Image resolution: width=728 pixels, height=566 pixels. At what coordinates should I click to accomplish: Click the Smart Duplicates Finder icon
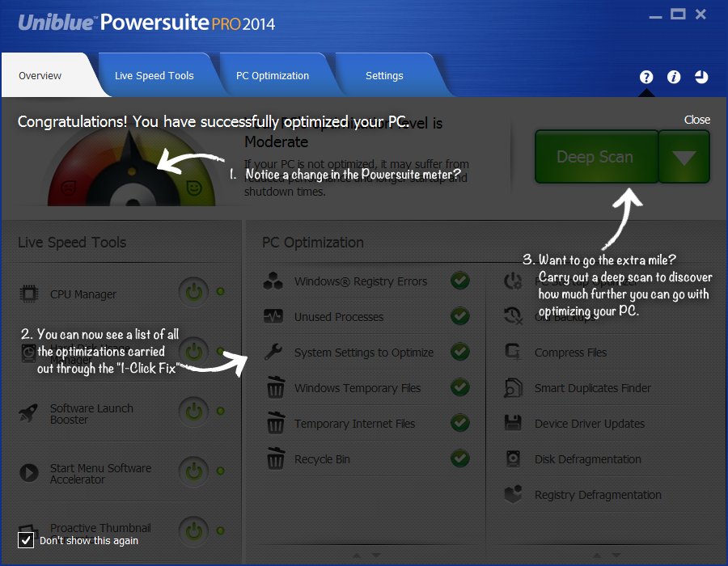click(x=513, y=387)
